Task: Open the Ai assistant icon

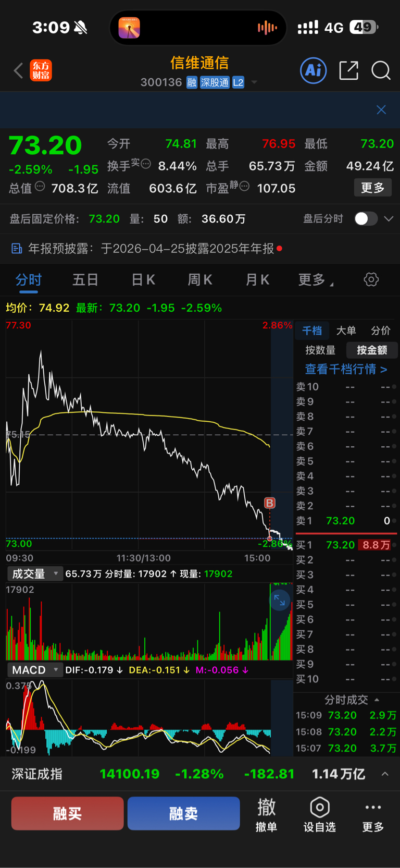Action: pos(314,70)
